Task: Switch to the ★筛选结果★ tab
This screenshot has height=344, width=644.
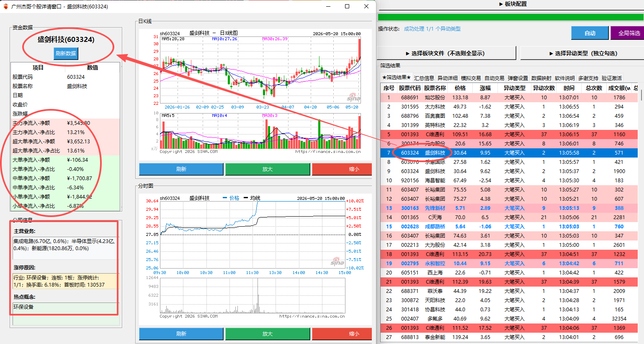Action: pyautogui.click(x=396, y=78)
